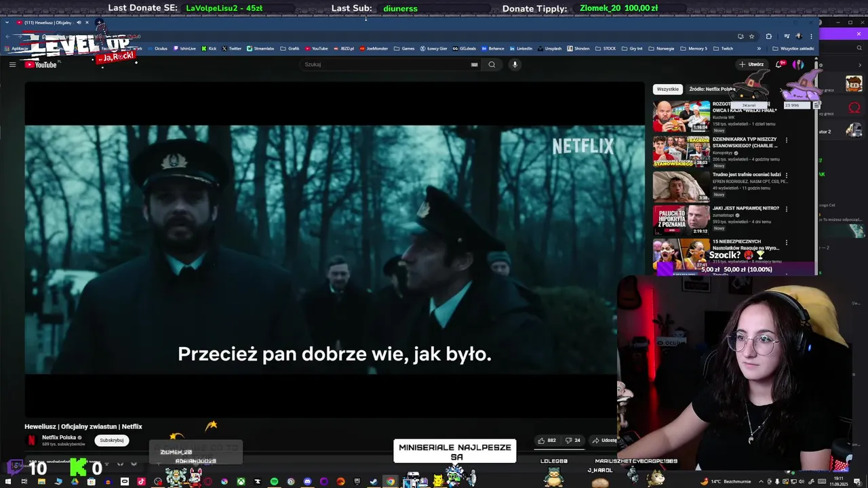868x488 pixels.
Task: Open the Kick bookmark
Action: coord(209,49)
